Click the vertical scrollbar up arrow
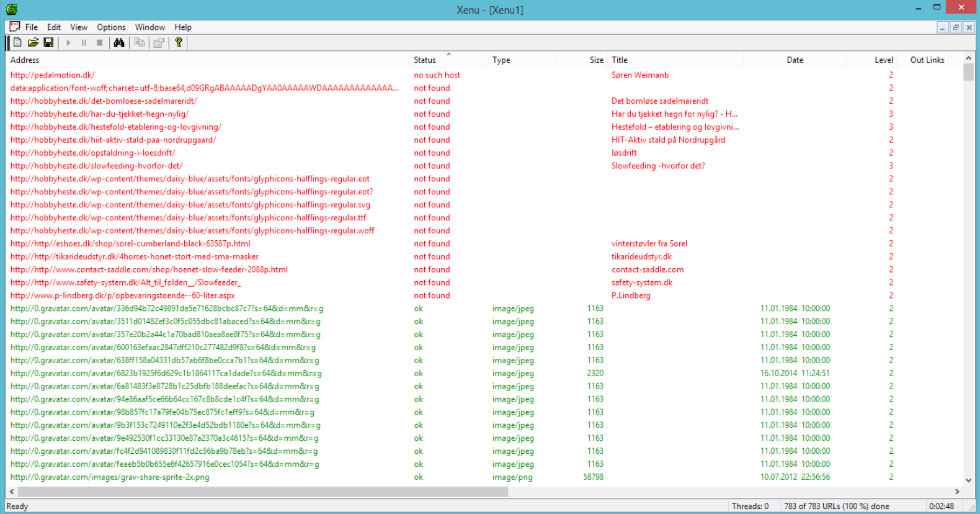The height and width of the screenshot is (514, 980). (968, 58)
